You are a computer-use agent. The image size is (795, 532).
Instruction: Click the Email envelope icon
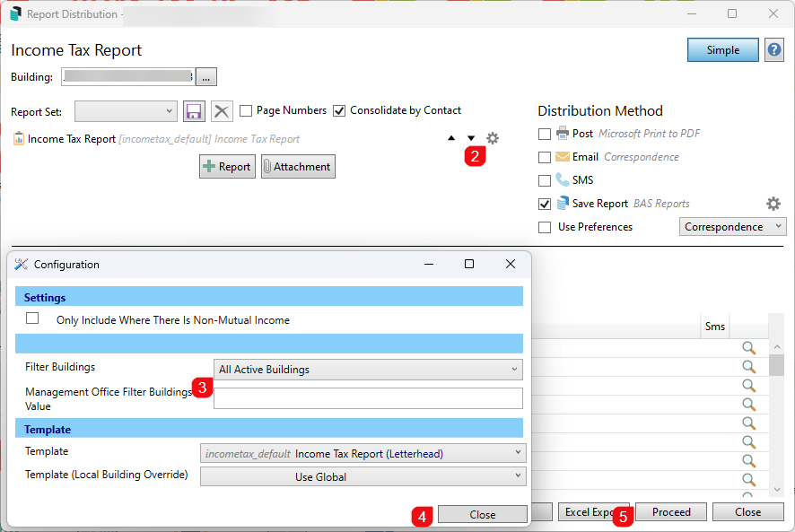pos(563,157)
